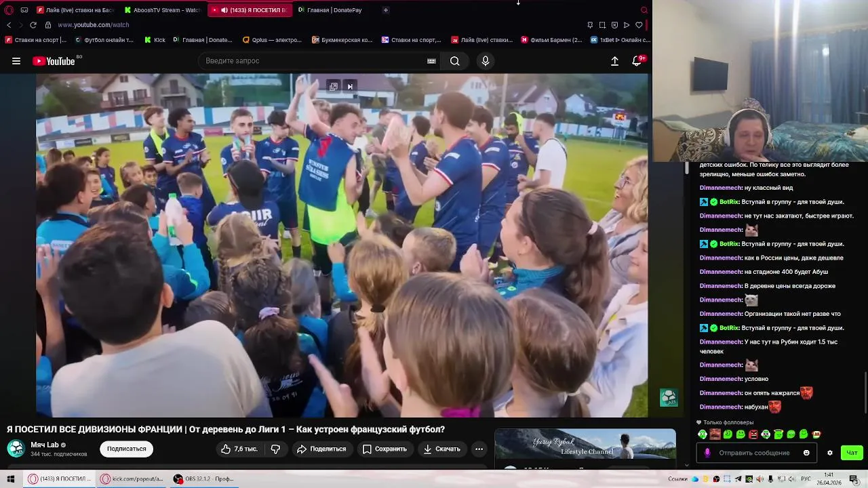The width and height of the screenshot is (868, 488).
Task: Open more video actions three-dot menu
Action: [x=479, y=449]
